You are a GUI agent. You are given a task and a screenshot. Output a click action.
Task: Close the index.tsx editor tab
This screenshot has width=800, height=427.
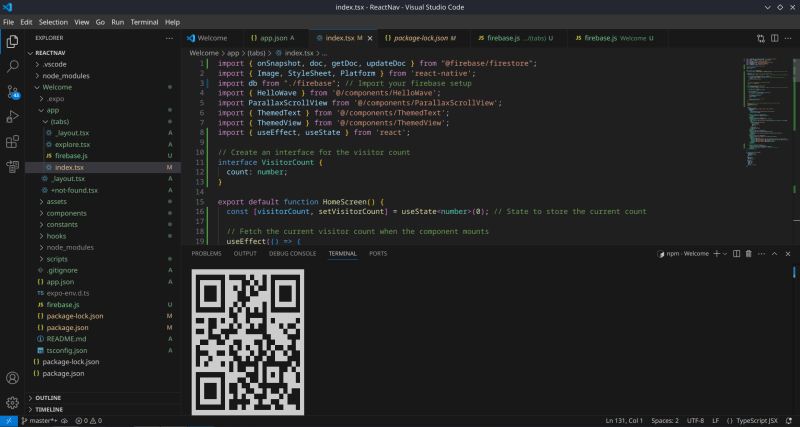[370, 38]
